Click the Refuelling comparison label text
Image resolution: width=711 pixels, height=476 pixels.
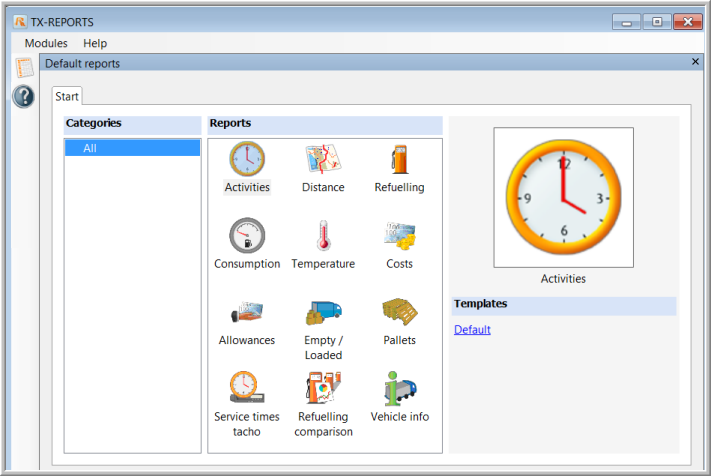point(323,424)
